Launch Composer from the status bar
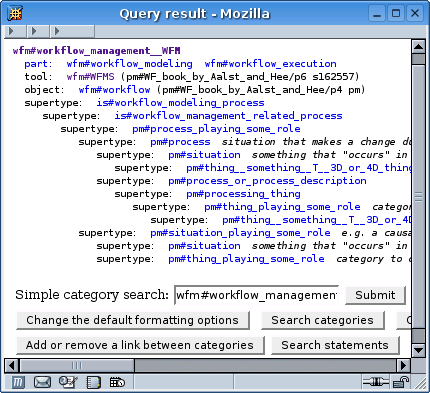Viewport: 430px width, 393px height. [68, 382]
